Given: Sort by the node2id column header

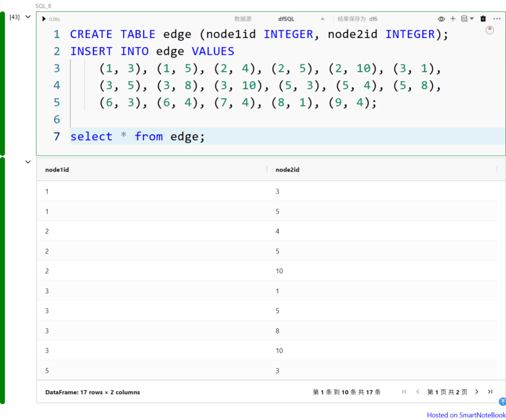Looking at the screenshot, I should tap(287, 170).
